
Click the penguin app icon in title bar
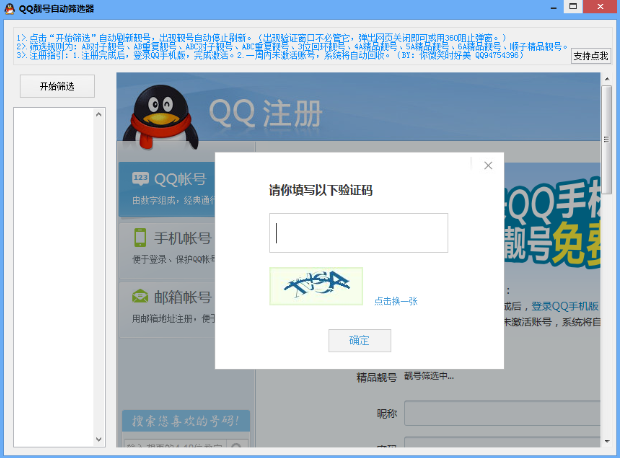(9, 8)
